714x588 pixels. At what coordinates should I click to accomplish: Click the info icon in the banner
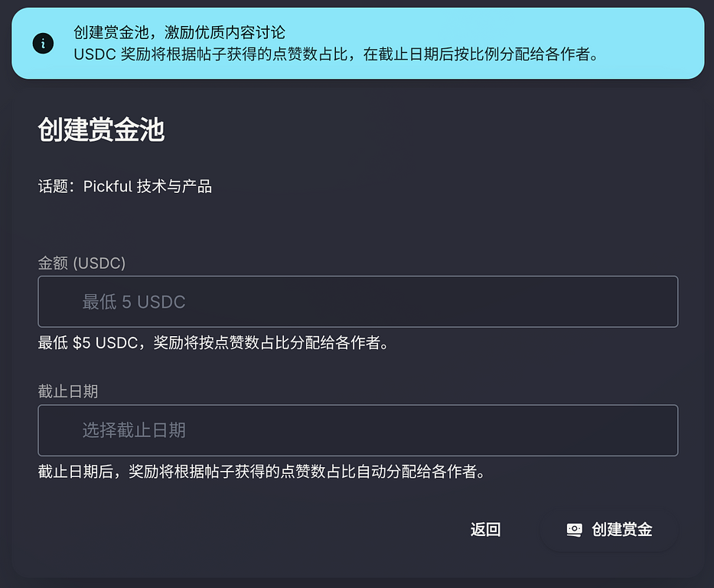click(43, 44)
